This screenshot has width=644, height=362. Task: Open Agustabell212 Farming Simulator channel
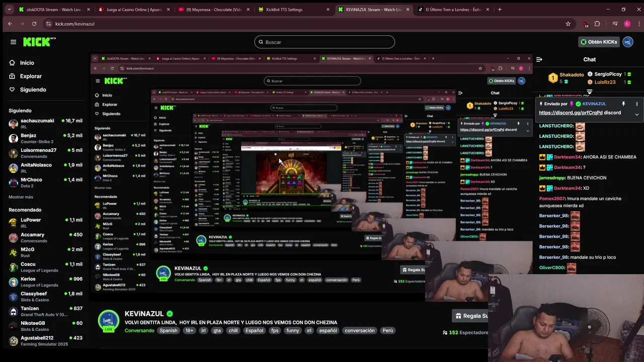click(45, 341)
